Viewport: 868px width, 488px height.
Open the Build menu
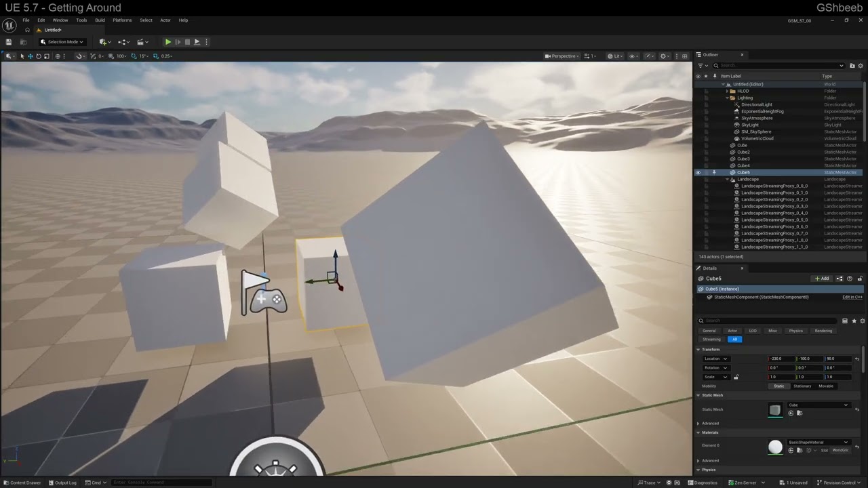[x=100, y=20]
